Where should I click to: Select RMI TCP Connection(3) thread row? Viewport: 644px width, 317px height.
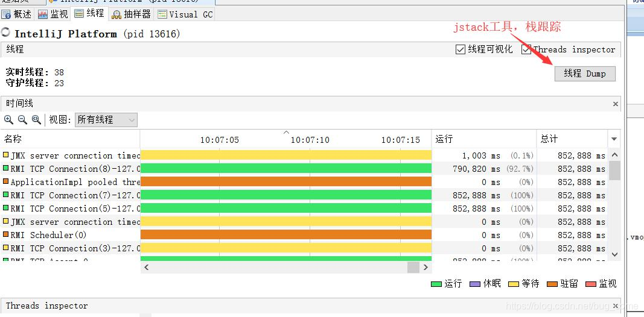point(304,248)
